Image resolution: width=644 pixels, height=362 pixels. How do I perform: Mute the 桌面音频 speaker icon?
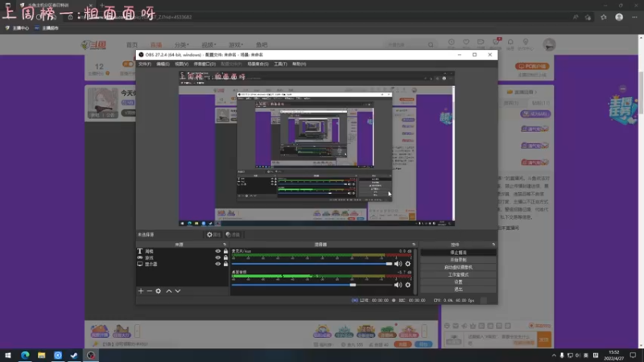pos(398,285)
